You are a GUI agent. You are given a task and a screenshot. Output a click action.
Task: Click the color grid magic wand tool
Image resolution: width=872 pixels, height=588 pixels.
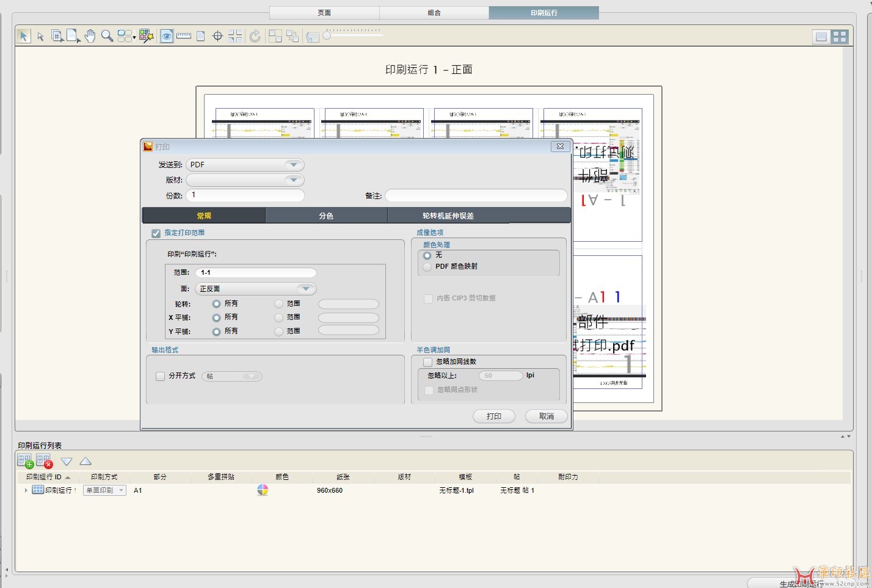[146, 36]
